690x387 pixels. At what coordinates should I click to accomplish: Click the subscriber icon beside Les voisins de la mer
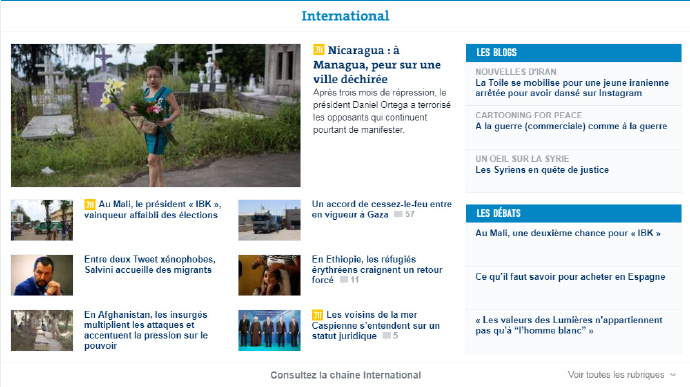click(317, 315)
